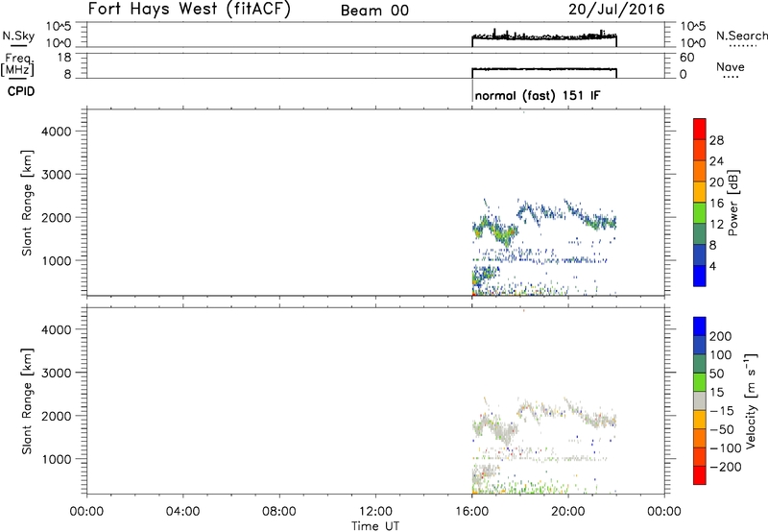
Task: Click the "20:00" time tick label
Action: (568, 512)
